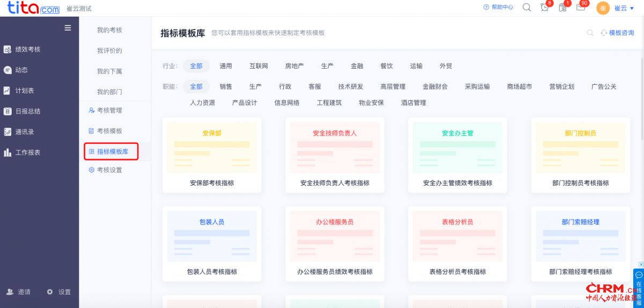Choose the 金融 industry filter
Viewport: 644px width, 308px height.
point(357,66)
